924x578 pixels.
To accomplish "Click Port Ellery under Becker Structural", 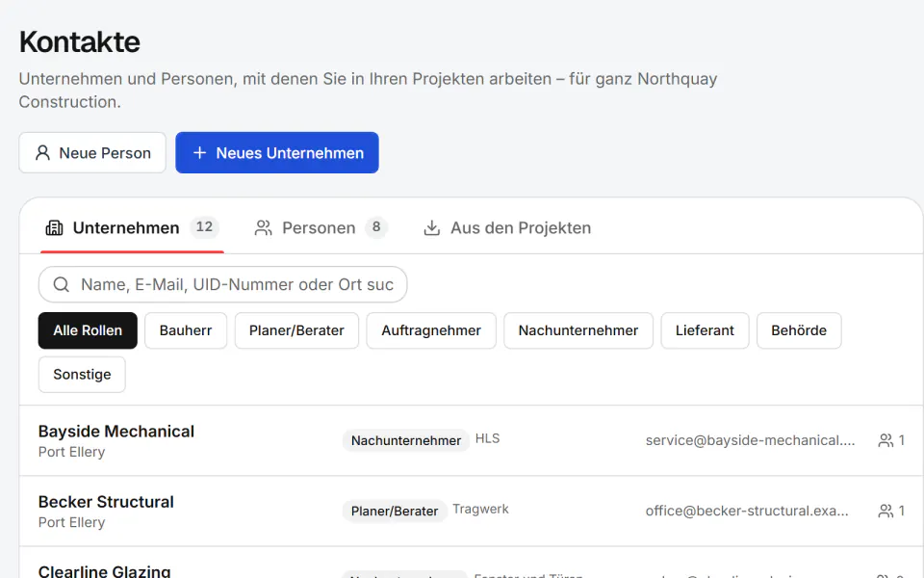I will click(72, 522).
